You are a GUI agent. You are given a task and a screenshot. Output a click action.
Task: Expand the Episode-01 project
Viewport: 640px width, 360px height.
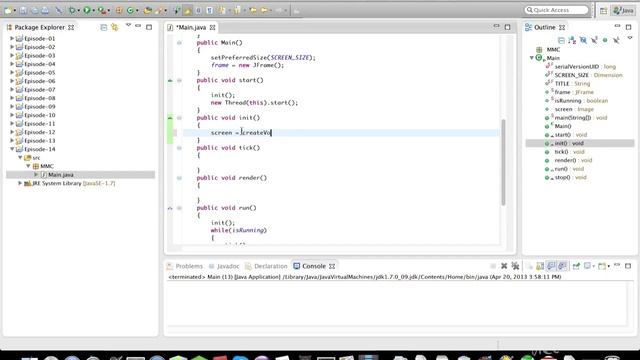pyautogui.click(x=12, y=38)
